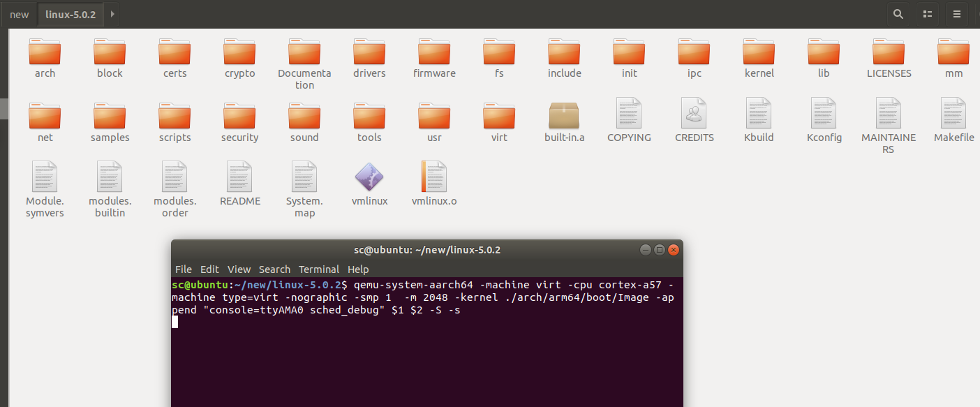Screen dimensions: 980x407
Task: Toggle the file manager list view button
Action: click(x=927, y=14)
